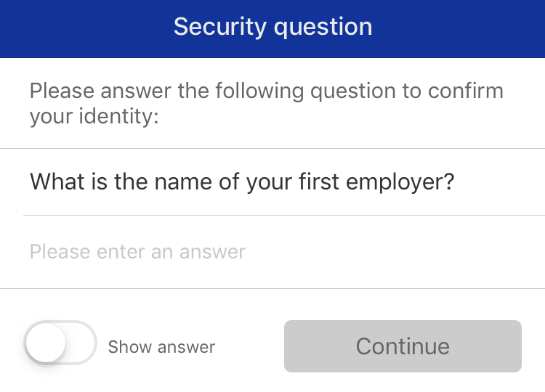
Task: Toggle the Show answer switch
Action: [60, 343]
